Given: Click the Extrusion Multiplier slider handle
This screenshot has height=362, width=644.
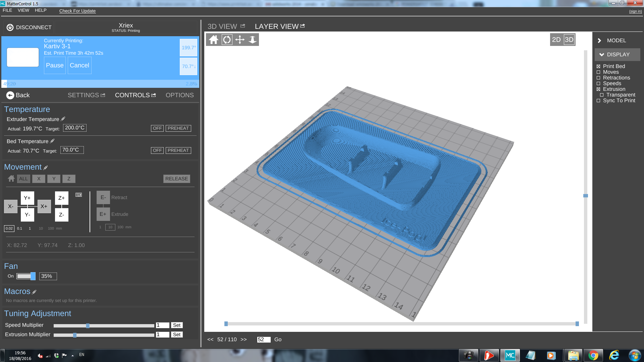Looking at the screenshot, I should coord(75,335).
